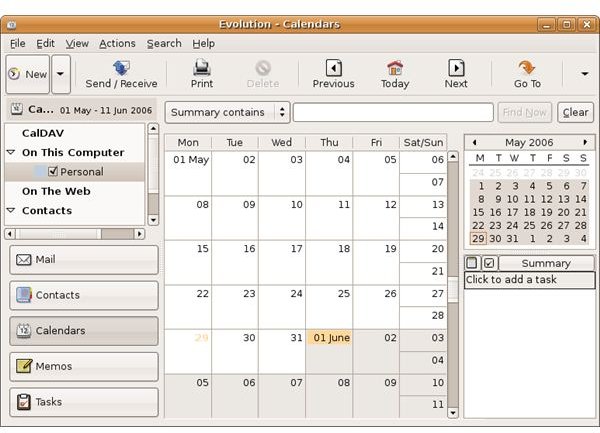600x433 pixels.
Task: Switch to Tasks component
Action: (x=84, y=402)
